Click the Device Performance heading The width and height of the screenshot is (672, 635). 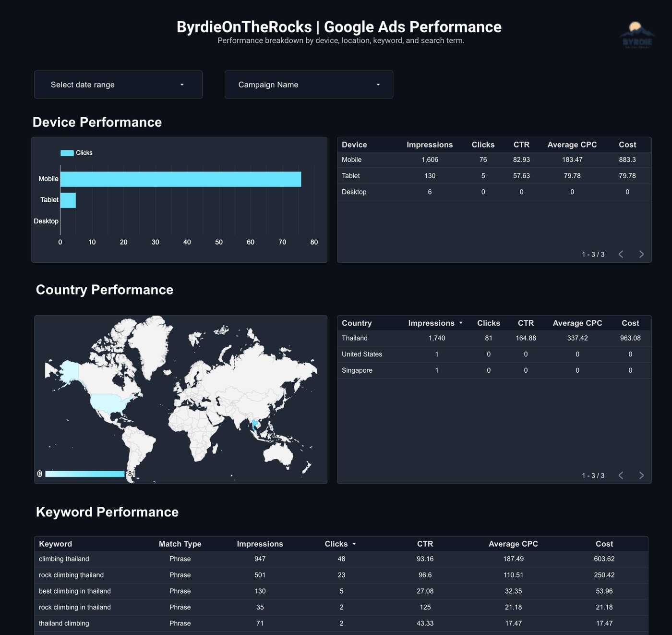[x=97, y=122]
